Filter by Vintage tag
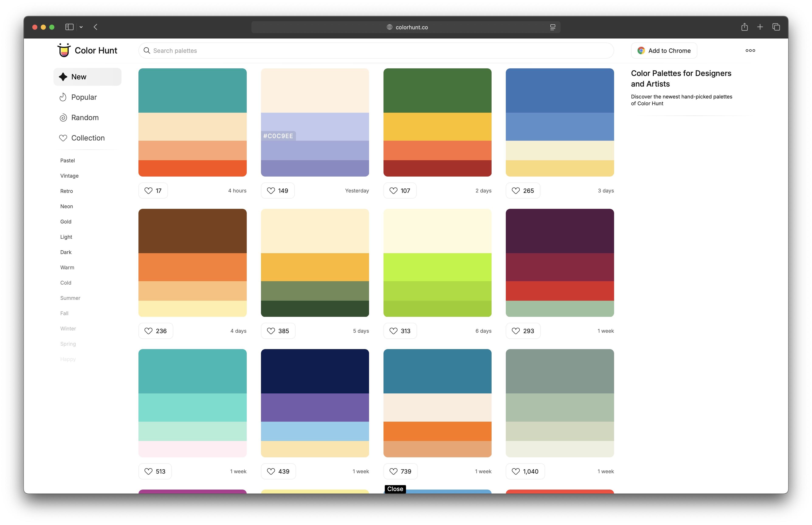The image size is (812, 525). click(69, 175)
